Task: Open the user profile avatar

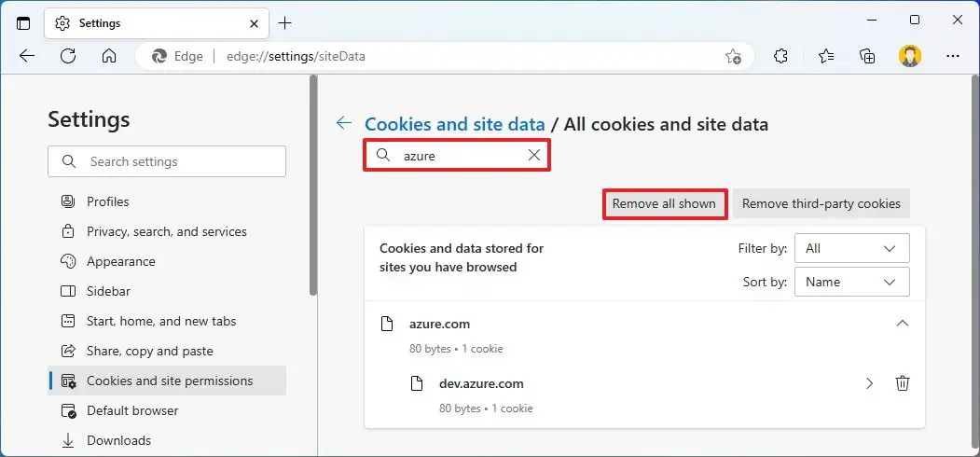Action: click(x=910, y=56)
